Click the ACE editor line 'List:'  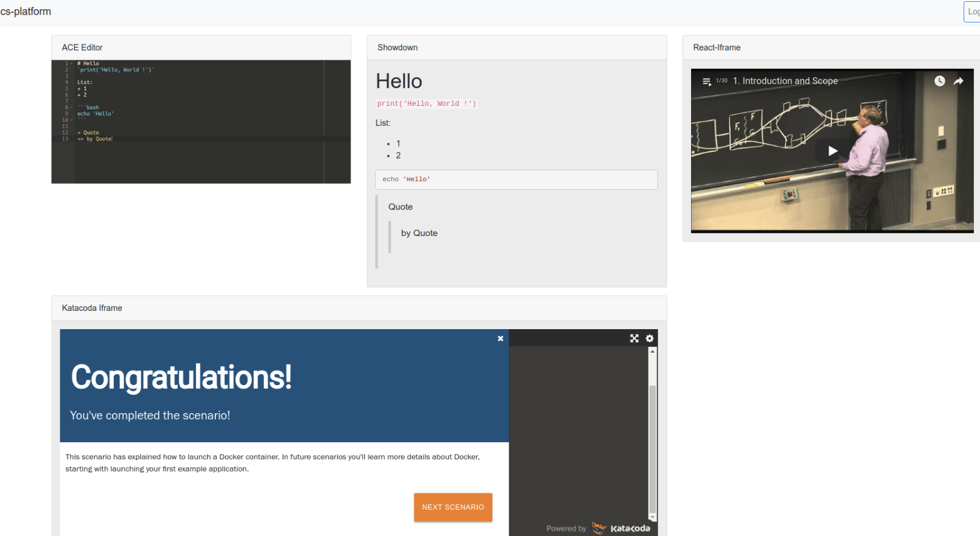[85, 82]
